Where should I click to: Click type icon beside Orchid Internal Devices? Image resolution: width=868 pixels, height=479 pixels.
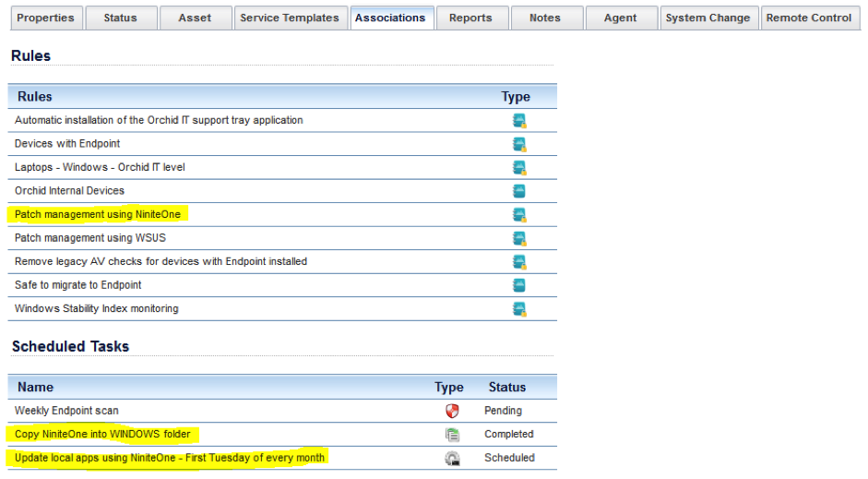point(519,191)
